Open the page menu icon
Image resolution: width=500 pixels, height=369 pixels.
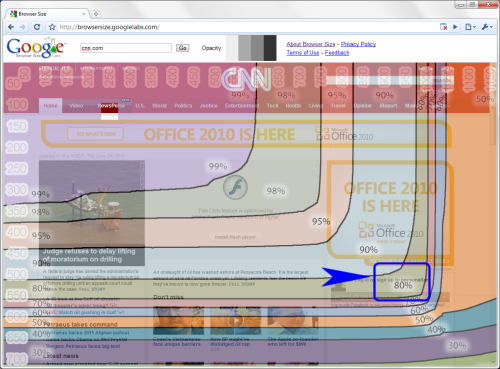pos(470,27)
